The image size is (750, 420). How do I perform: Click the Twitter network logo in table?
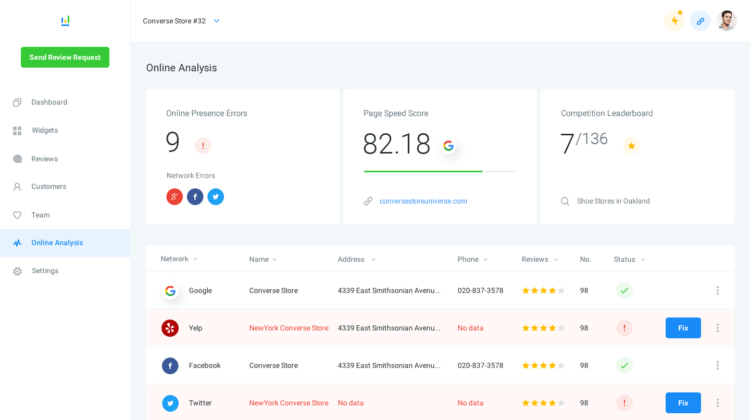tap(170, 403)
